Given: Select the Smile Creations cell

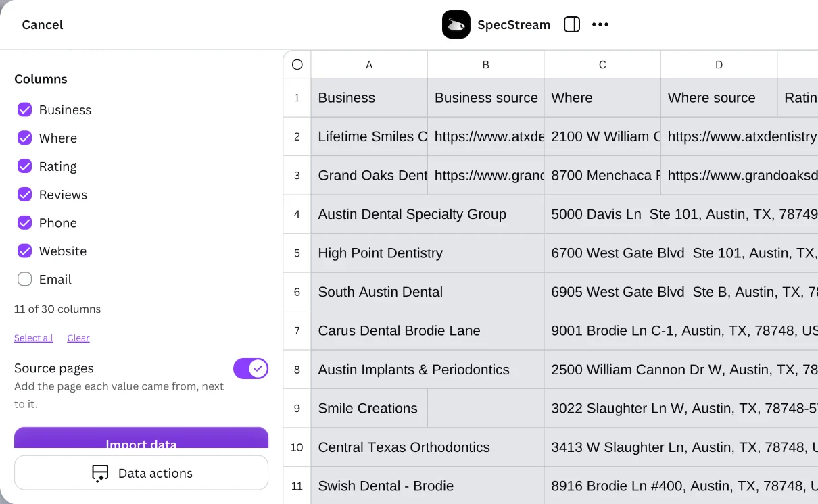Looking at the screenshot, I should (369, 408).
